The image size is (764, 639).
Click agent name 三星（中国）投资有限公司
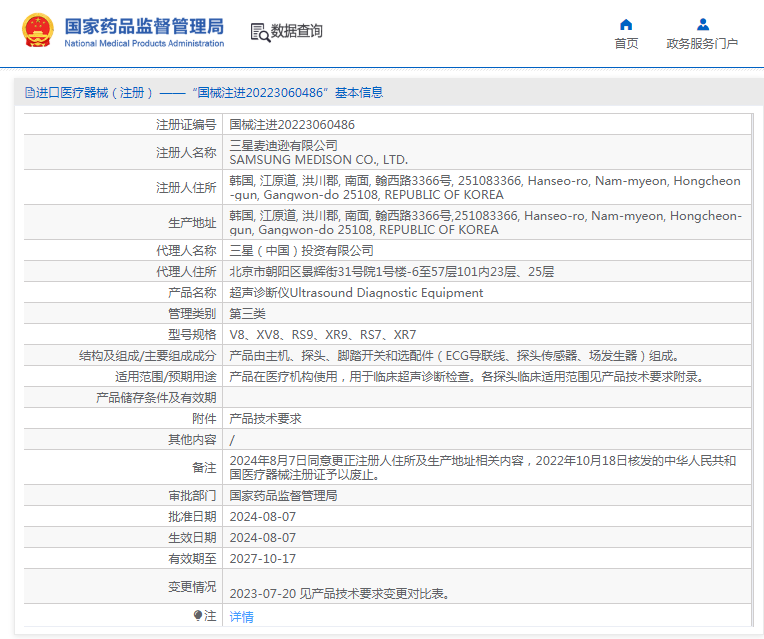point(302,251)
